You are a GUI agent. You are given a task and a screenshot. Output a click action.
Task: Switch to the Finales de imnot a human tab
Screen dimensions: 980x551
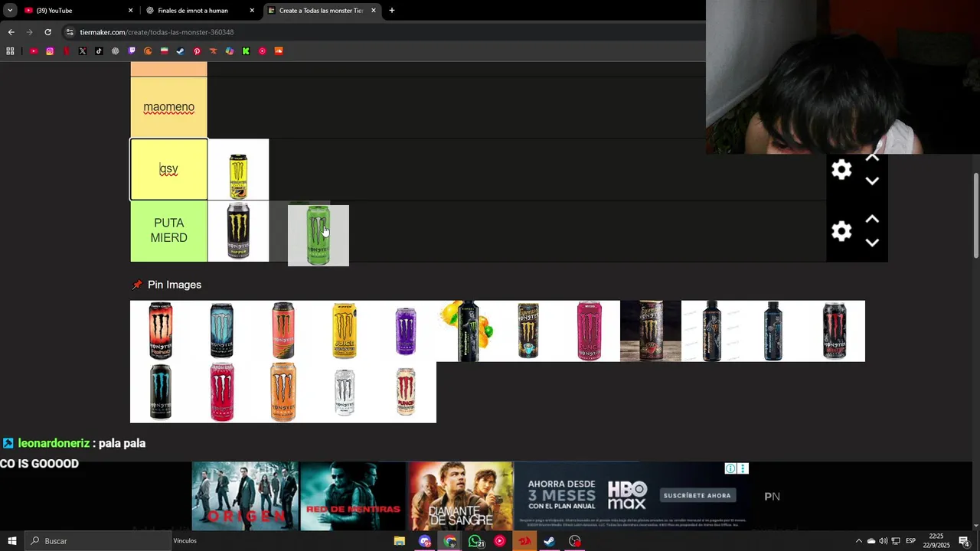coord(199,11)
